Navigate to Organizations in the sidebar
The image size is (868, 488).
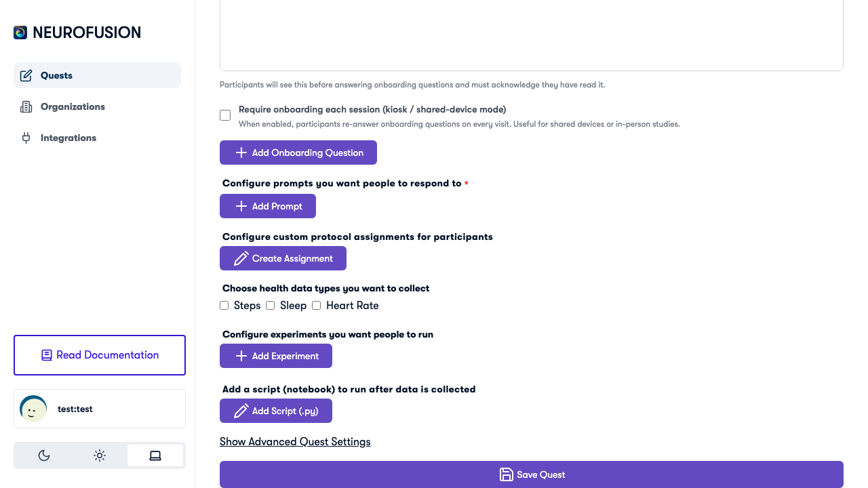pos(73,106)
